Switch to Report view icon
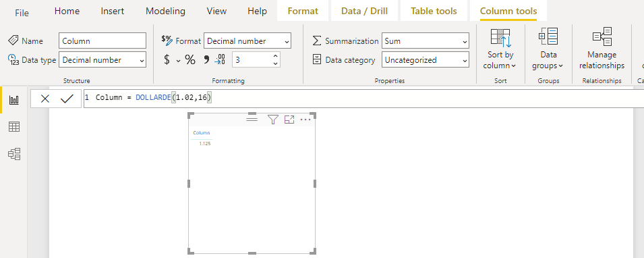The image size is (644, 258). [x=14, y=99]
